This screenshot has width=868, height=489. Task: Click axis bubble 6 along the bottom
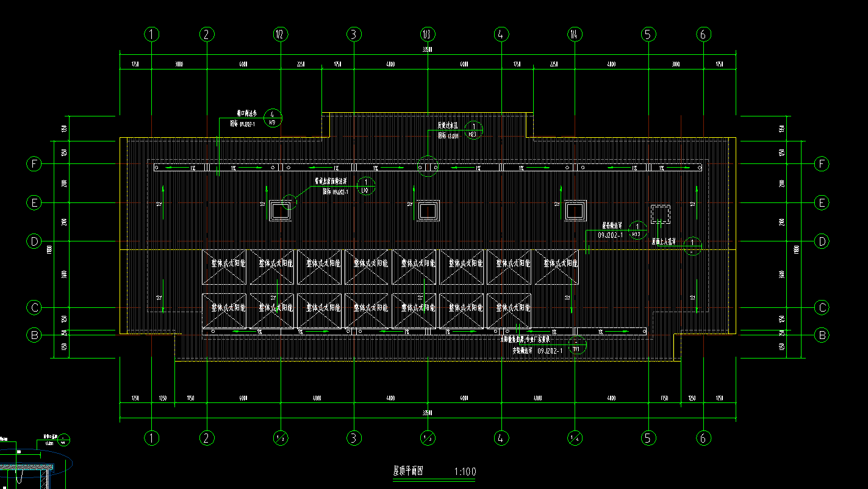point(703,437)
